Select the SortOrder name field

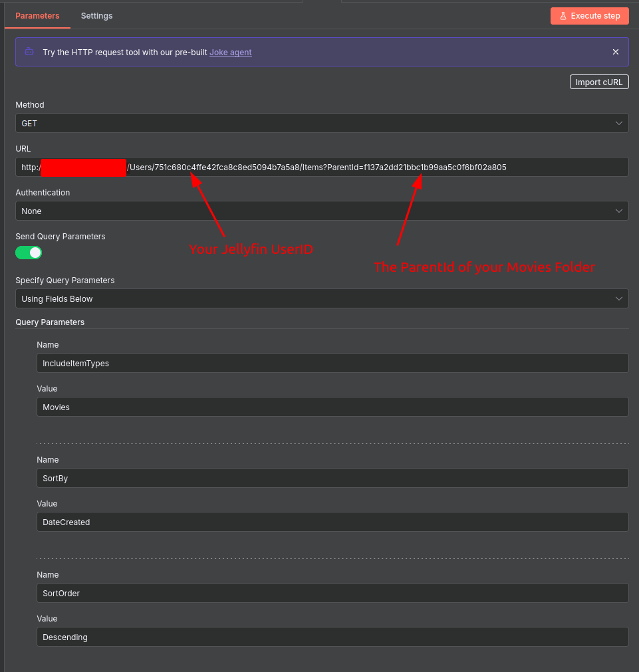332,593
